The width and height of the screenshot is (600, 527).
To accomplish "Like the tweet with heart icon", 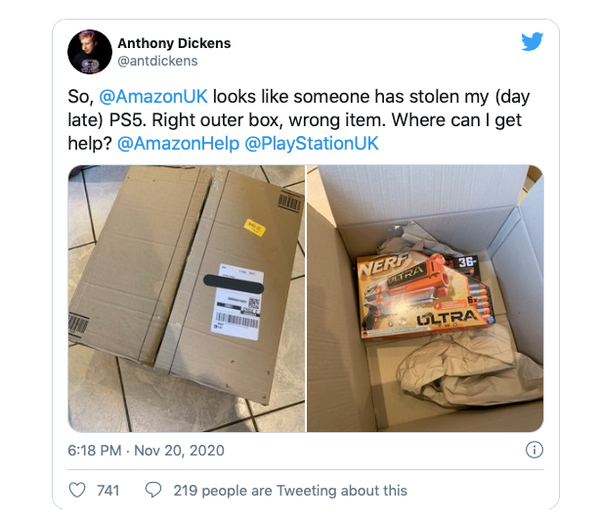I will (x=77, y=490).
